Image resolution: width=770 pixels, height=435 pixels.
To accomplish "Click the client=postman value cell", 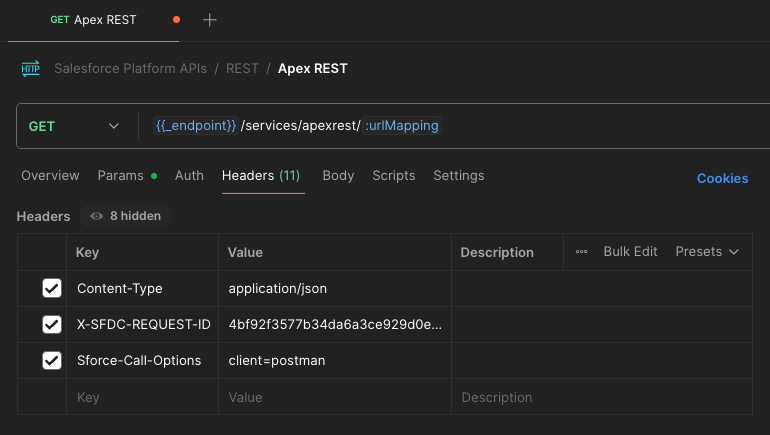I will pos(335,360).
